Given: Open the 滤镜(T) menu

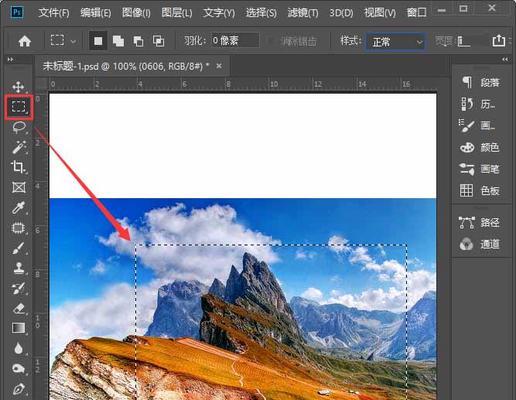Looking at the screenshot, I should coord(303,13).
